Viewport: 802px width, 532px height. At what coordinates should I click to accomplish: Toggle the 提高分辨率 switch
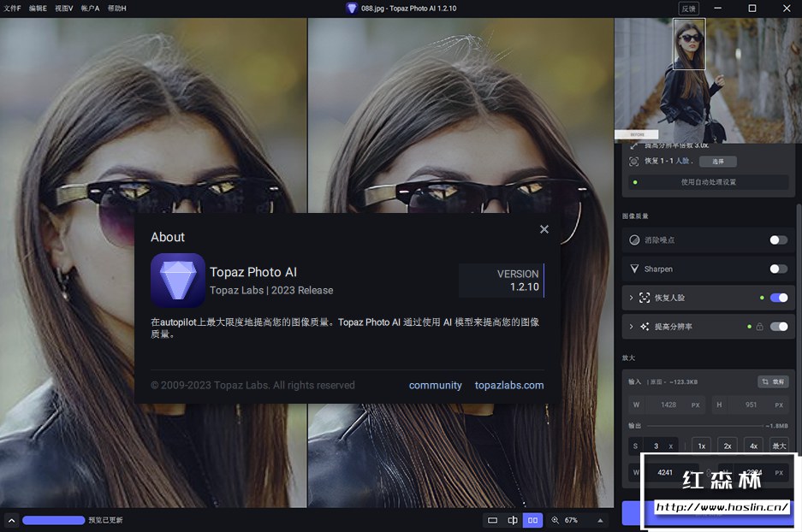(779, 327)
